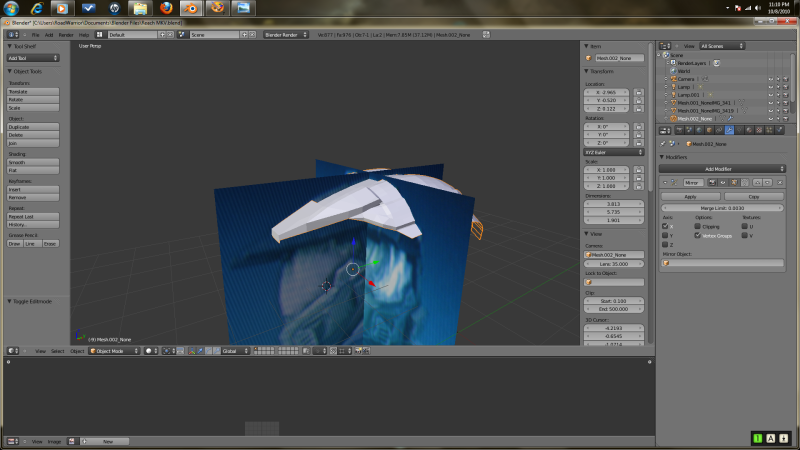This screenshot has height=450, width=800.
Task: Open the Blender Render engine dropdown
Action: 286,35
